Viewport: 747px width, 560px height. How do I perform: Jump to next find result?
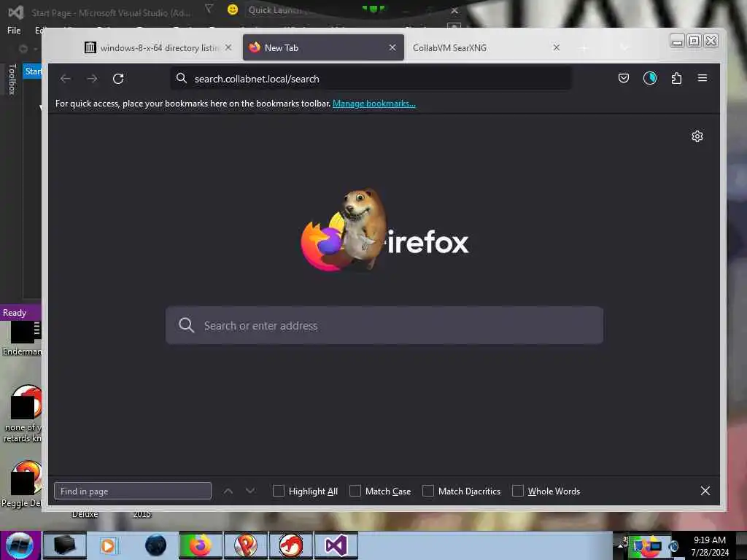(x=250, y=491)
